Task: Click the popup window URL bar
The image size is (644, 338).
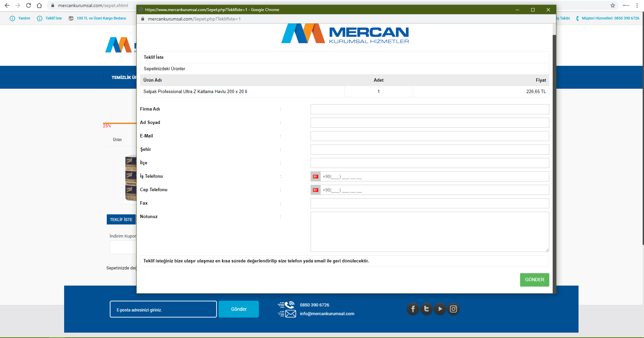Action: (194, 19)
